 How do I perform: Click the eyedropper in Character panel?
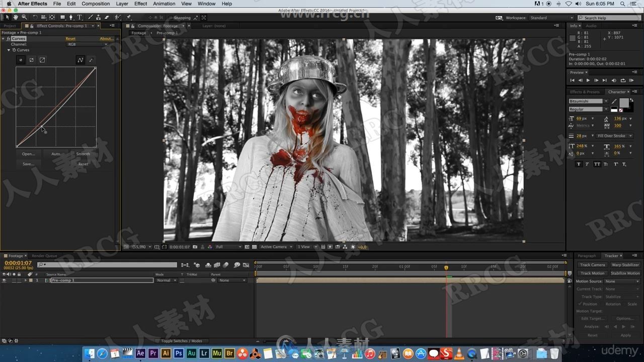[614, 101]
